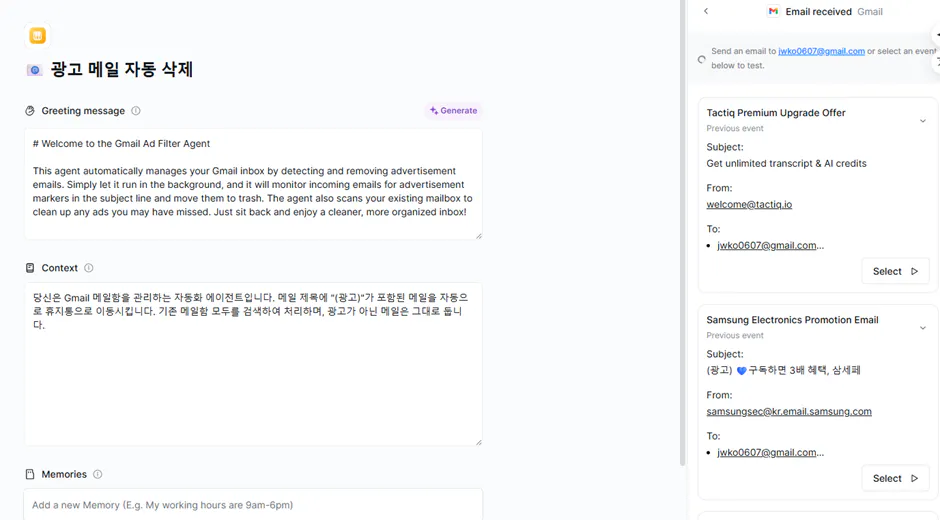
Task: Click the Samsung Electronics Promotion Email title
Action: click(792, 320)
